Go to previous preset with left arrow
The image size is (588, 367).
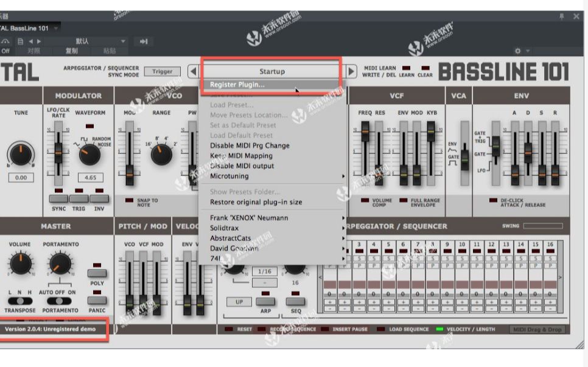[193, 71]
